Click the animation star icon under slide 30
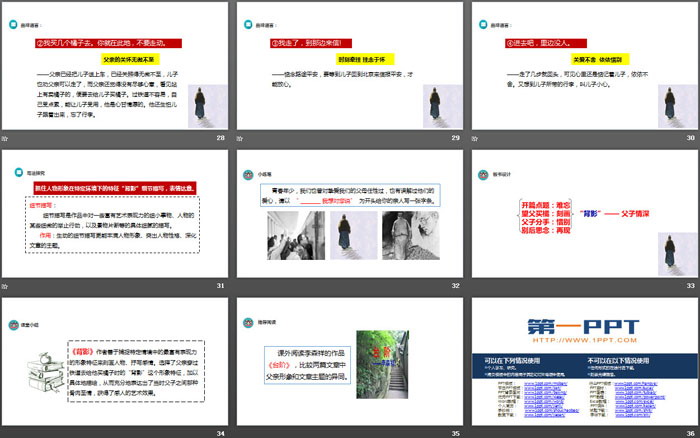 tap(475, 138)
